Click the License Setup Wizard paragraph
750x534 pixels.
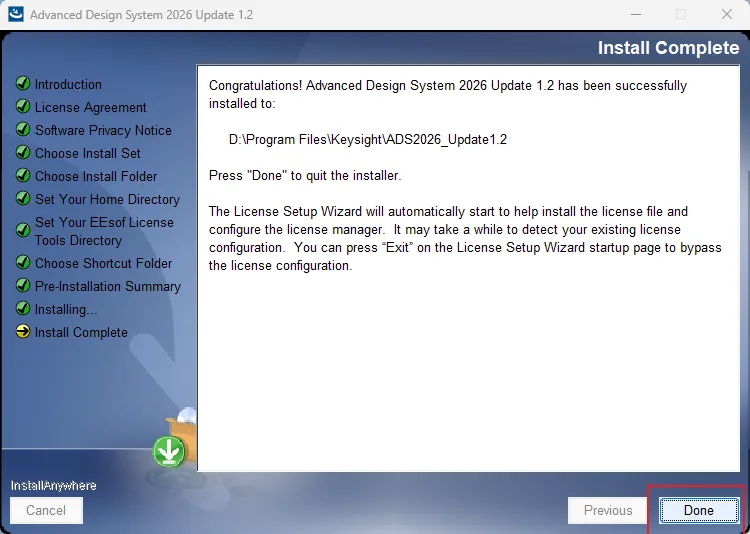point(465,238)
